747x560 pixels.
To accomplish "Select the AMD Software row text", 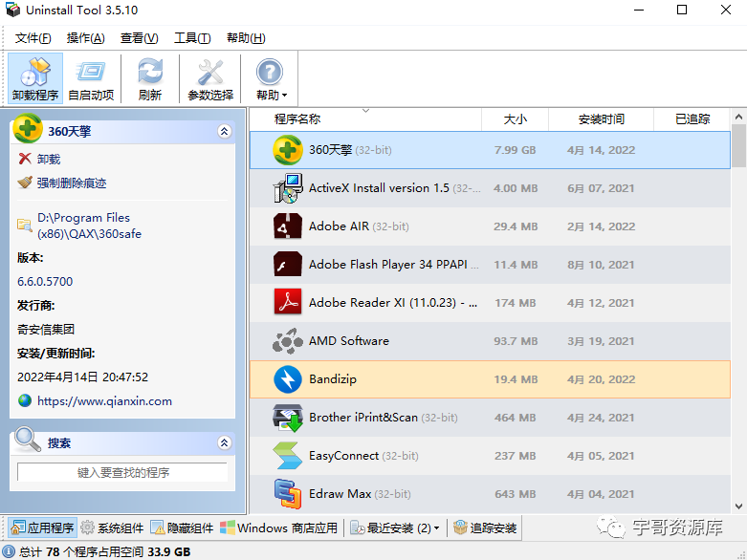I will (x=349, y=340).
